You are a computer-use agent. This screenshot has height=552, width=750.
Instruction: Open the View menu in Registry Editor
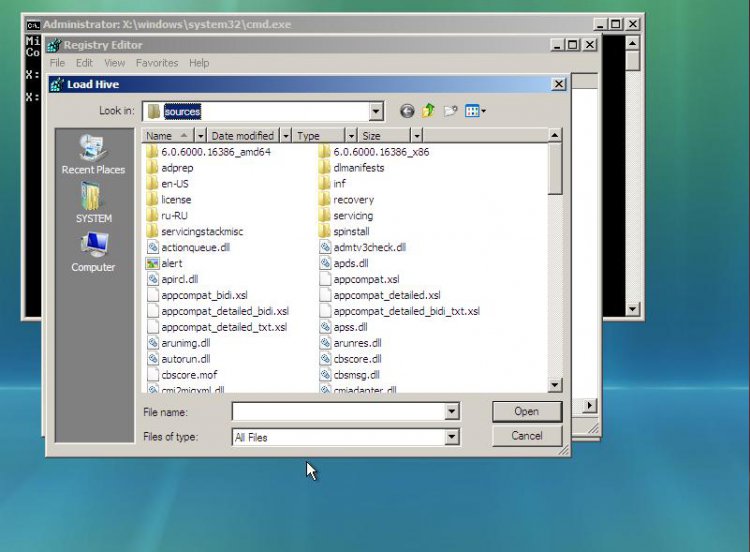(x=114, y=63)
